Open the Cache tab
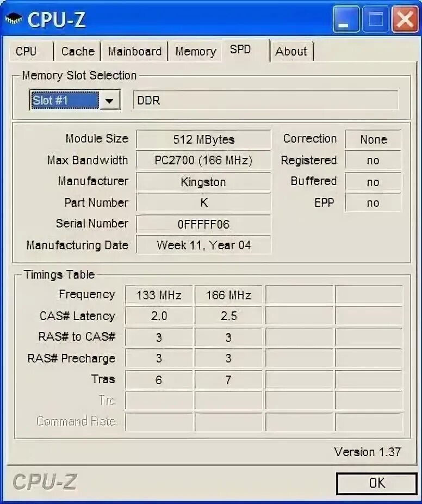Image resolution: width=422 pixels, height=504 pixels. (77, 51)
